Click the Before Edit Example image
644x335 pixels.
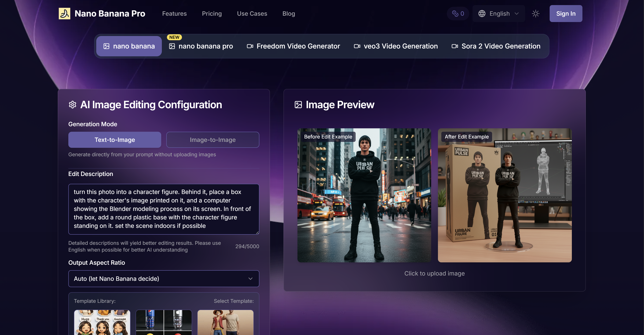click(x=364, y=195)
